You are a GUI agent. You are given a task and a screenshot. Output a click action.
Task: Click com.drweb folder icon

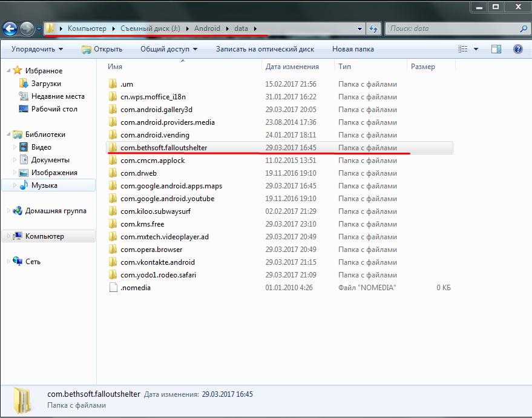click(x=113, y=173)
